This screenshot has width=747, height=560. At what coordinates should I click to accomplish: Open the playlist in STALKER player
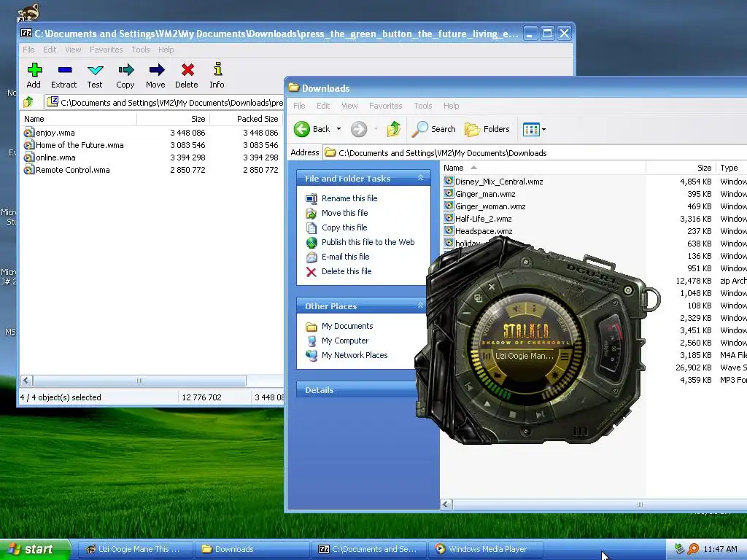tap(565, 356)
